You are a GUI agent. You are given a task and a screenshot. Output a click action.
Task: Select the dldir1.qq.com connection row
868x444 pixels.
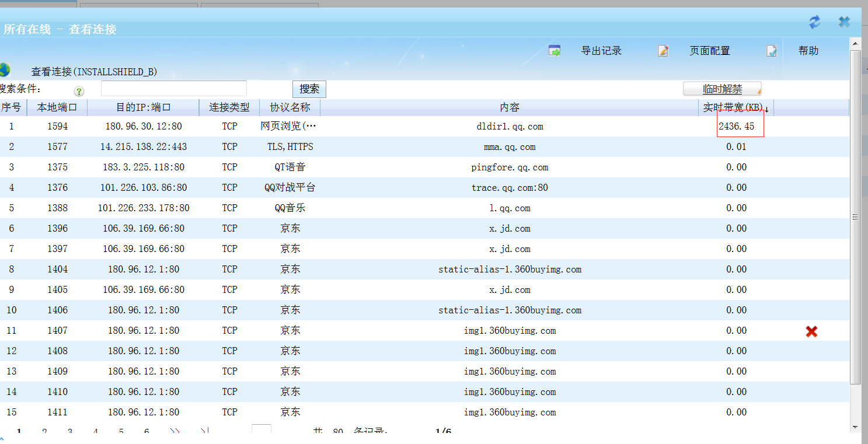(x=510, y=127)
